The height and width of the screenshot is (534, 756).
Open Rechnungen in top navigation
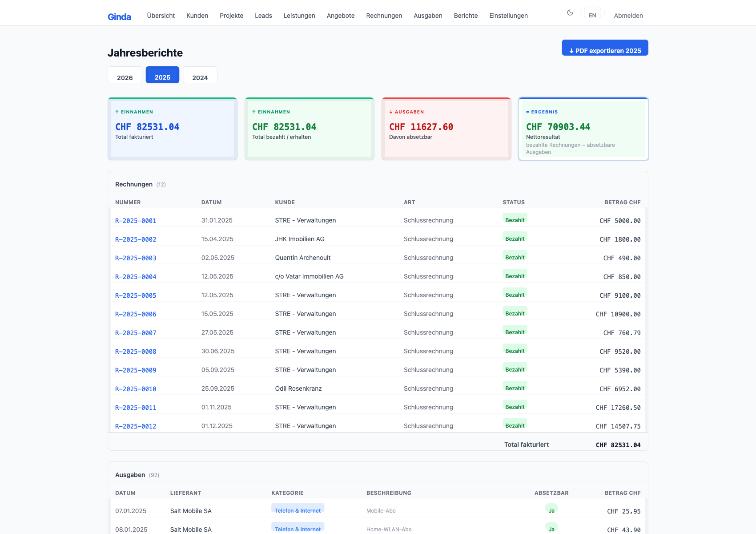[384, 16]
